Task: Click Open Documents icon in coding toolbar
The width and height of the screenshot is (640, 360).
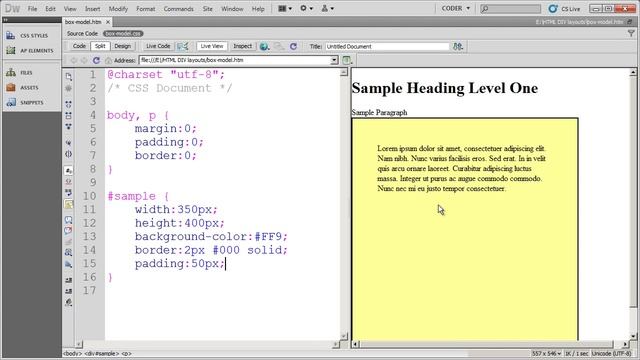Action: pyautogui.click(x=69, y=77)
